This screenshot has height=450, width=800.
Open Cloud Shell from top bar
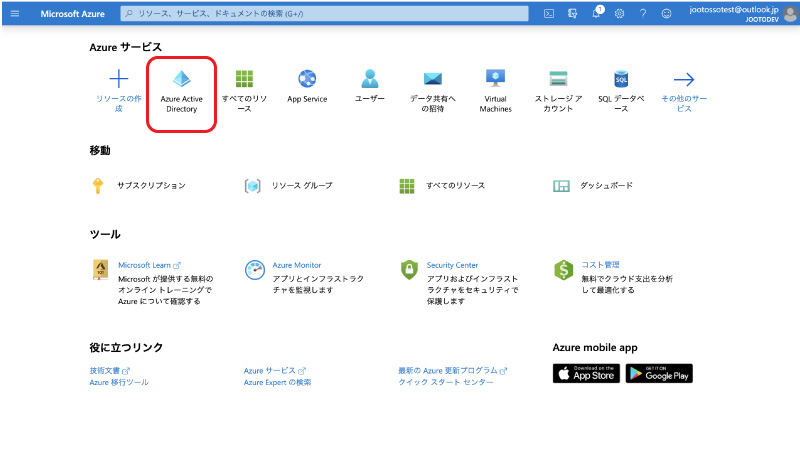pyautogui.click(x=549, y=13)
